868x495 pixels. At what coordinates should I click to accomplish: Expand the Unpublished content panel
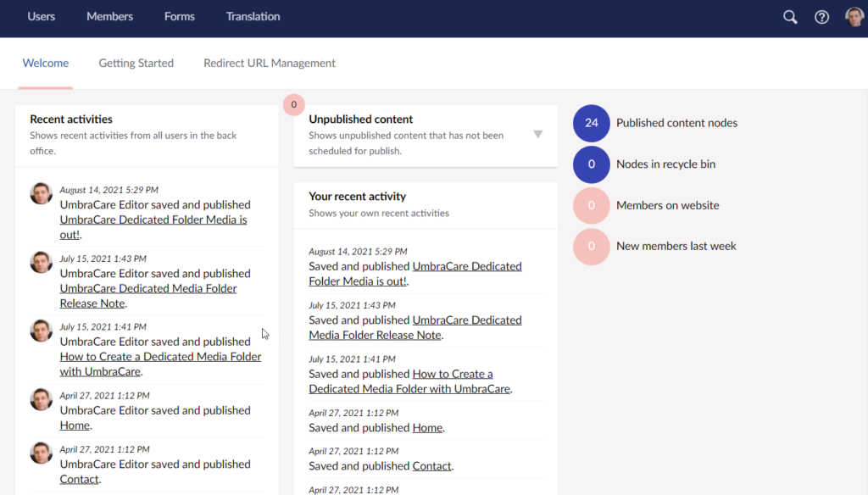[538, 134]
